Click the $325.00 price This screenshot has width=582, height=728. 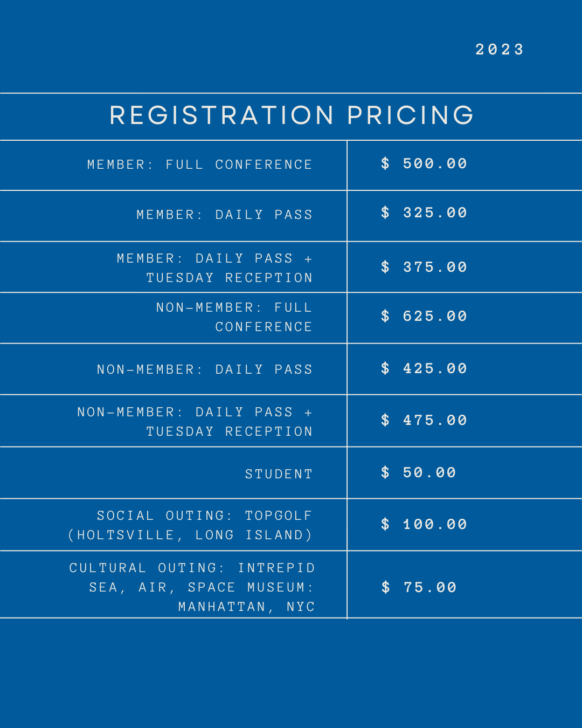424,212
